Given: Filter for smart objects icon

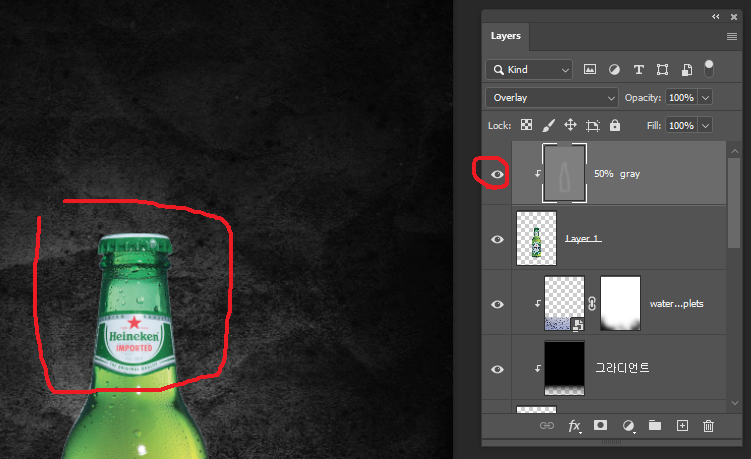Looking at the screenshot, I should coord(686,69).
